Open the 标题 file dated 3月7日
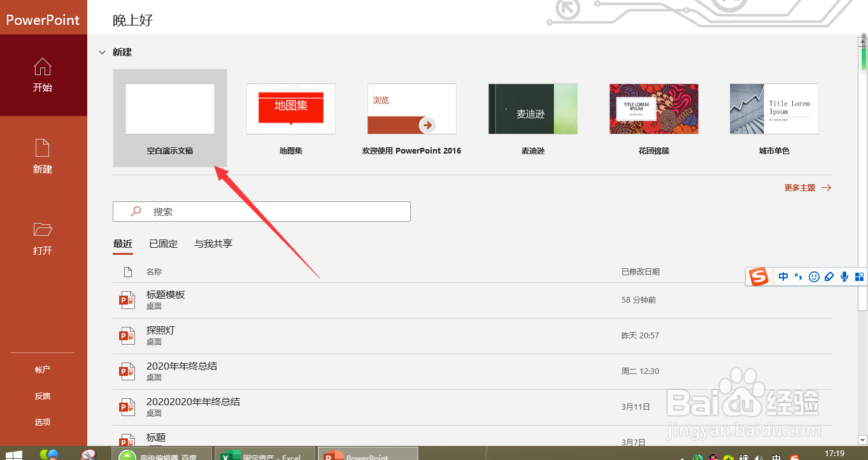The image size is (868, 460). (x=472, y=436)
